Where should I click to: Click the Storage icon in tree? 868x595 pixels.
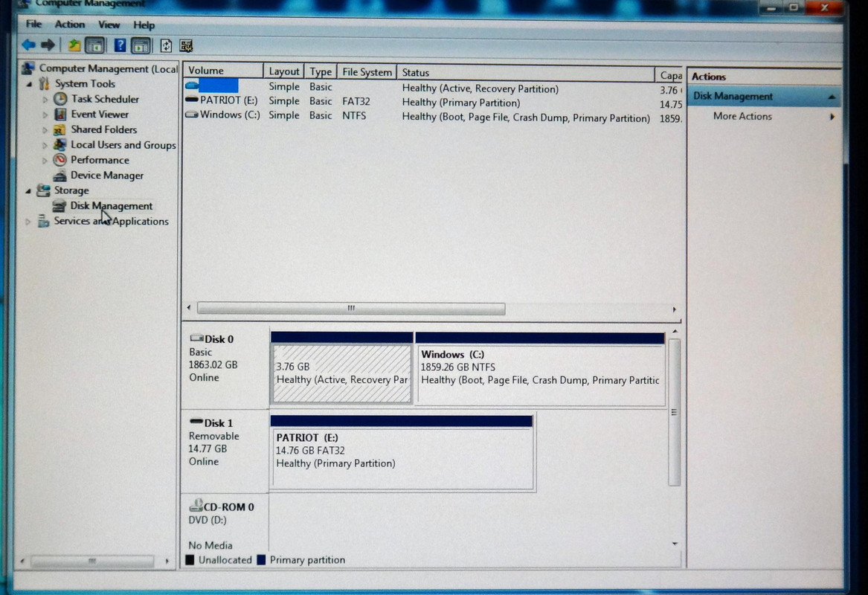(x=43, y=190)
